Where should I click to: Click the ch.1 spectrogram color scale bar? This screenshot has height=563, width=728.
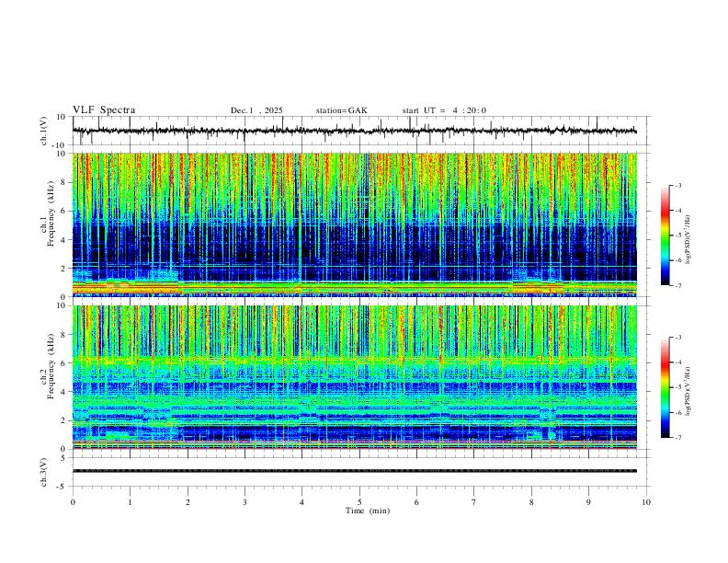point(665,236)
